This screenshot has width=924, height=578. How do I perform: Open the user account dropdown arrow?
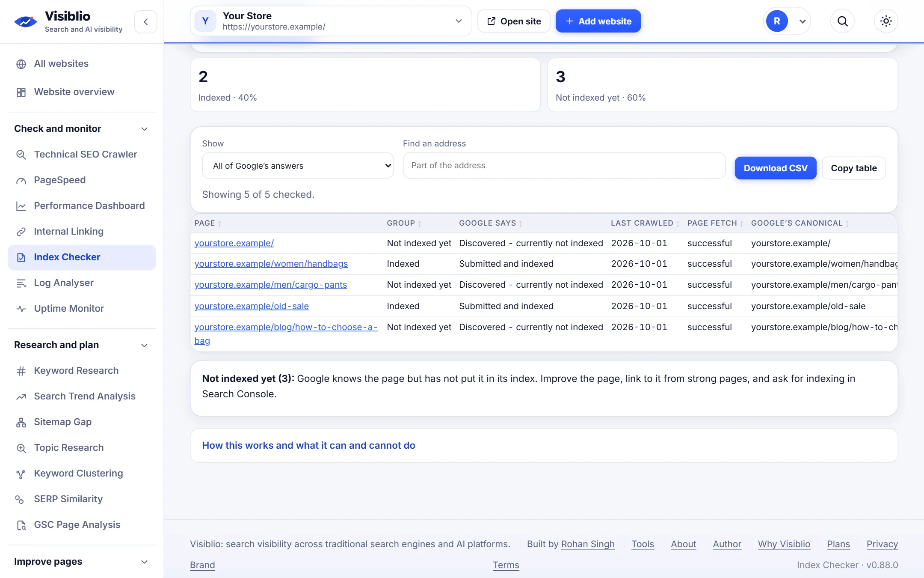click(x=803, y=21)
